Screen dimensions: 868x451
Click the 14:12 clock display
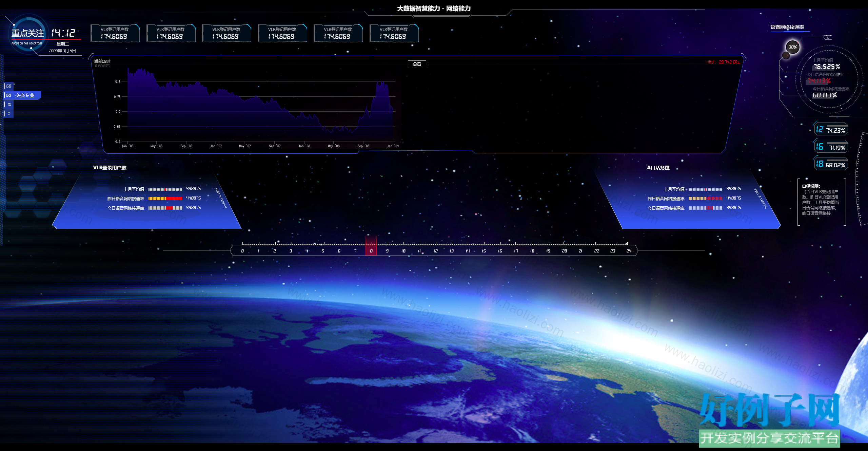[63, 33]
